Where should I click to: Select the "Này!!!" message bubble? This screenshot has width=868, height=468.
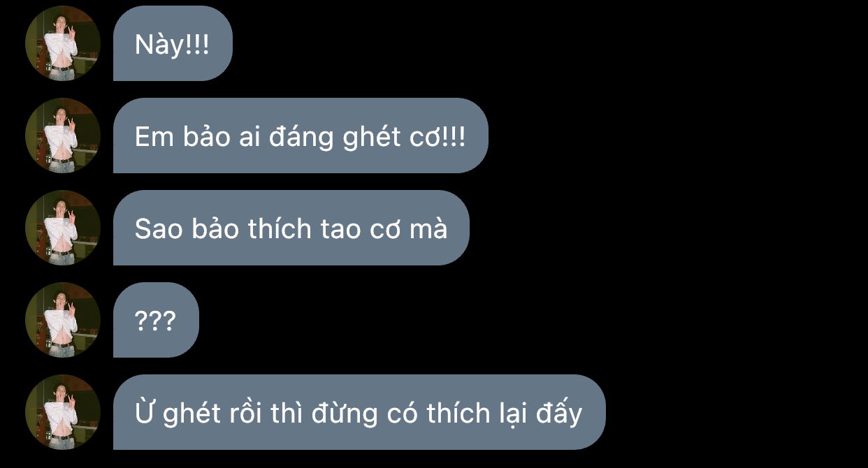pos(173,43)
